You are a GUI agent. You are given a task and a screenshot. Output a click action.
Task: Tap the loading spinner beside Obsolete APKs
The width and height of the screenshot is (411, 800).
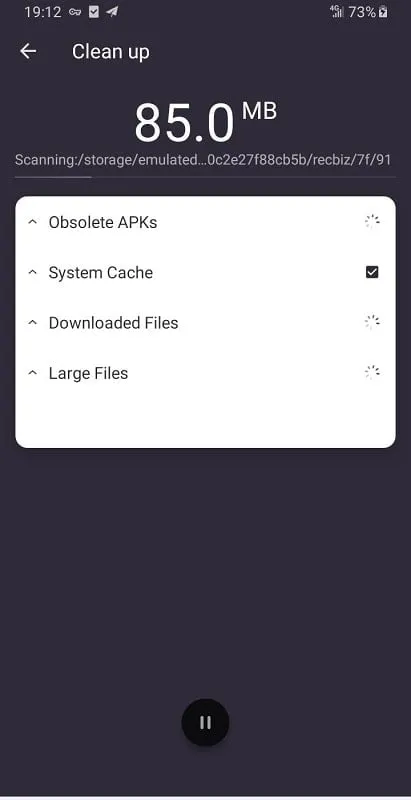pos(372,222)
